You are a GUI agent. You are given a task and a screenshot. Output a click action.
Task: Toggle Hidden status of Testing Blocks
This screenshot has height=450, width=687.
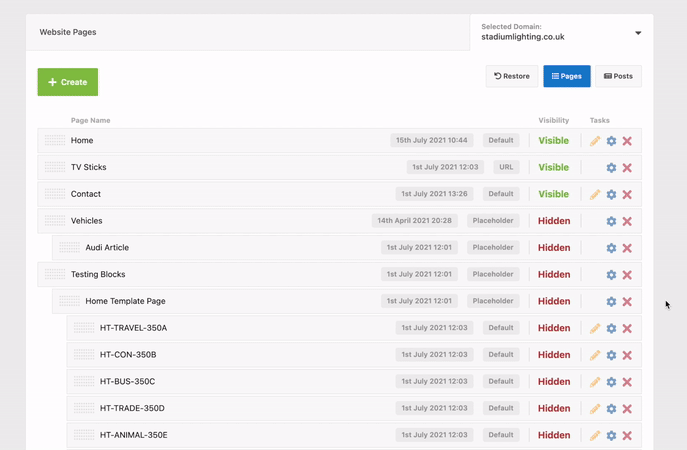point(554,274)
